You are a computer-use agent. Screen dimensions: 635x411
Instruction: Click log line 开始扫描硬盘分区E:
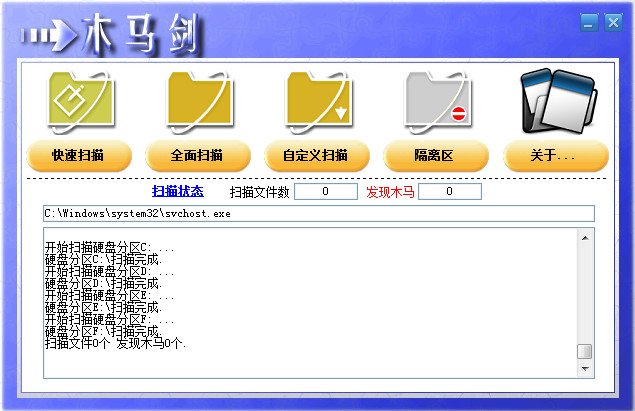[109, 295]
